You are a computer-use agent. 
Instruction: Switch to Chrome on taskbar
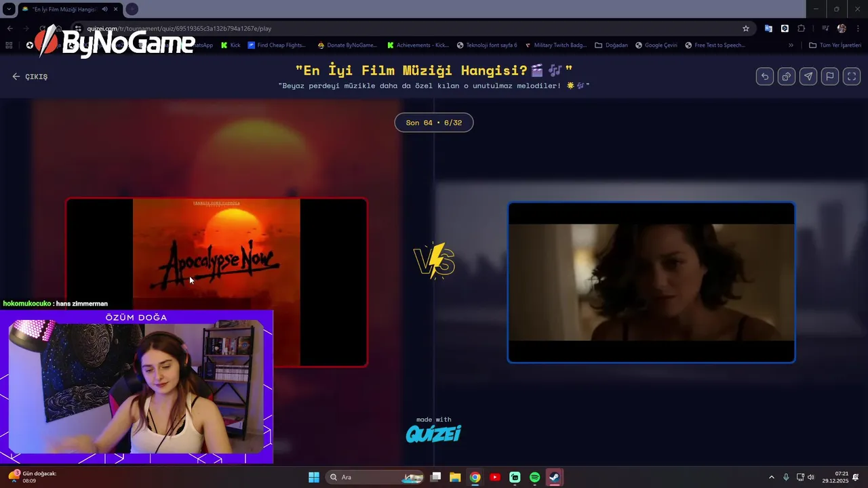475,477
